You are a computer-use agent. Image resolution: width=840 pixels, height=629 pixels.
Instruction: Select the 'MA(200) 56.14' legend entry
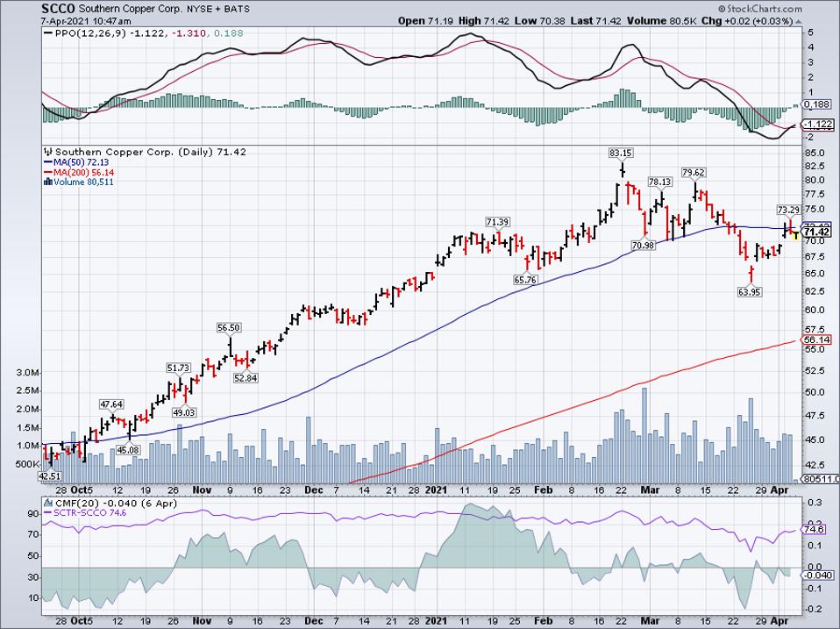click(x=83, y=173)
